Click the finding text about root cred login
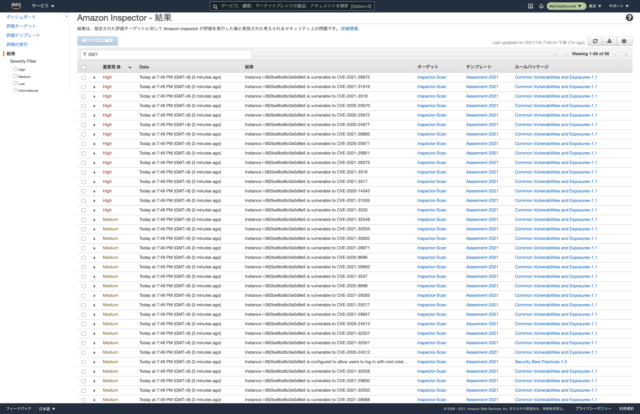The height and width of the screenshot is (414, 640). (326, 362)
